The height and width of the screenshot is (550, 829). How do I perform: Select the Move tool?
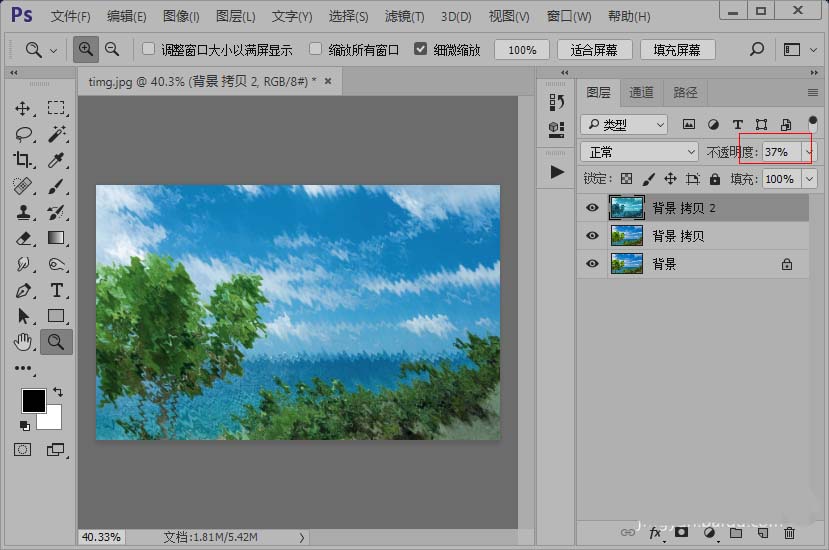23,108
